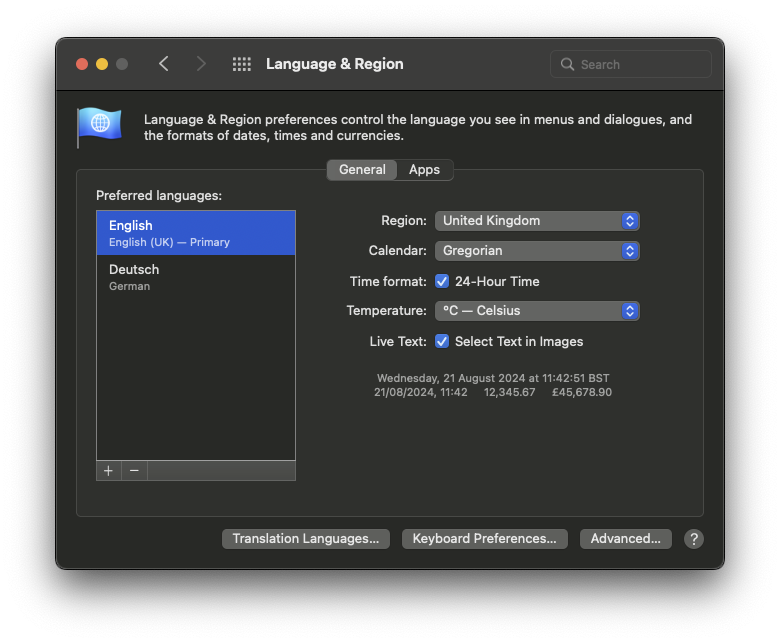Click the back navigation chevron

pos(164,64)
